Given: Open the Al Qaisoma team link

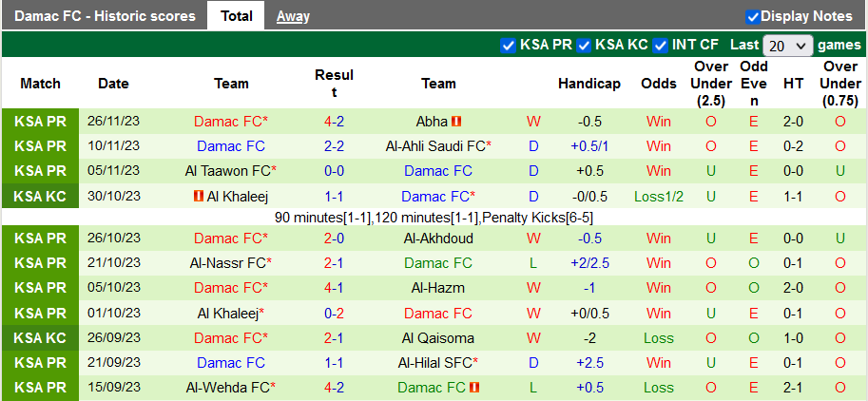Looking at the screenshot, I should pyautogui.click(x=437, y=338).
